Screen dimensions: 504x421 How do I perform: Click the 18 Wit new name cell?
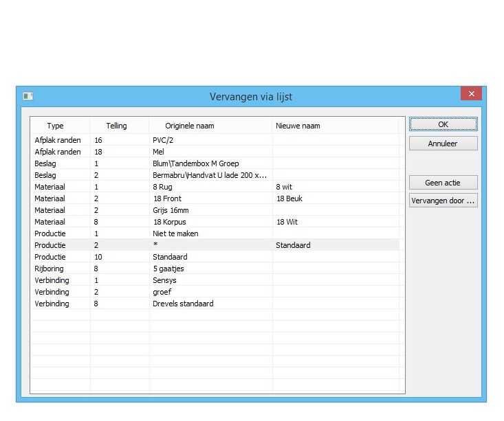(287, 222)
